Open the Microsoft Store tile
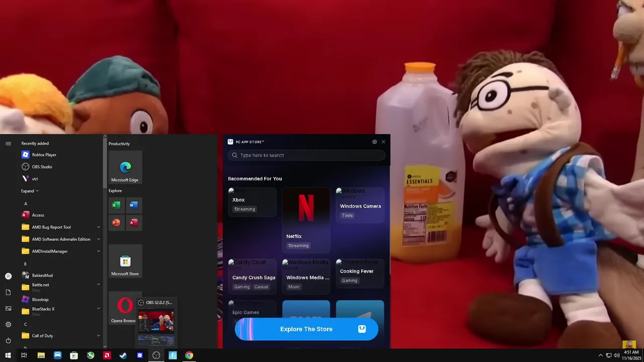The image size is (644, 362). (x=125, y=261)
